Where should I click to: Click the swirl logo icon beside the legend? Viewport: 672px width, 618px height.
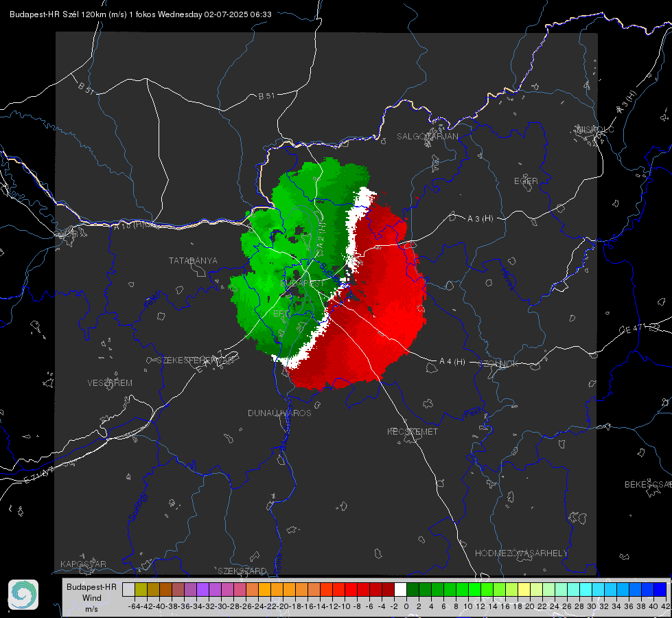pyautogui.click(x=23, y=595)
